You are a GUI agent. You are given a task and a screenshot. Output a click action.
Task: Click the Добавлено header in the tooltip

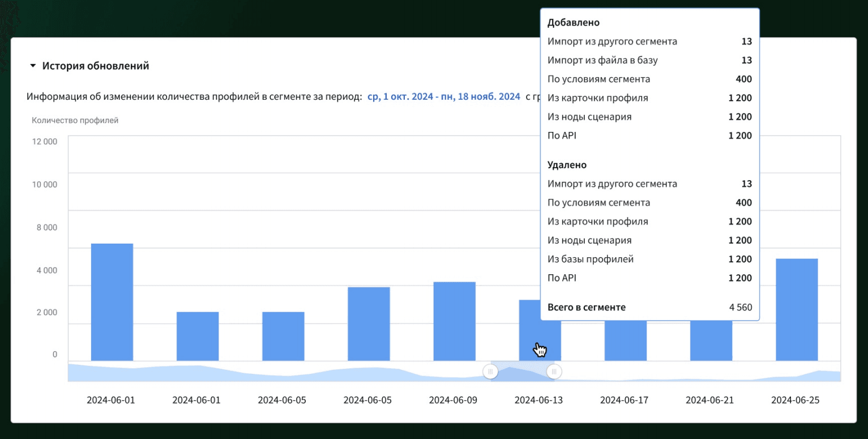(x=572, y=23)
